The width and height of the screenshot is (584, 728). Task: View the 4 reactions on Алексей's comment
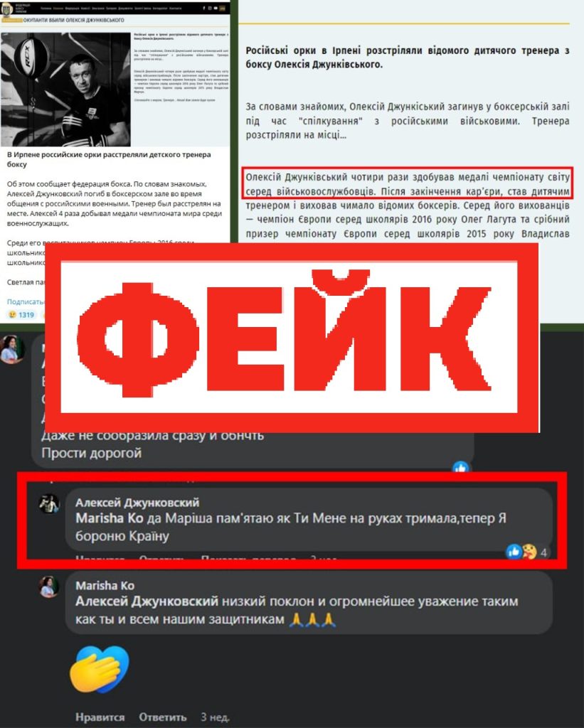pyautogui.click(x=527, y=552)
